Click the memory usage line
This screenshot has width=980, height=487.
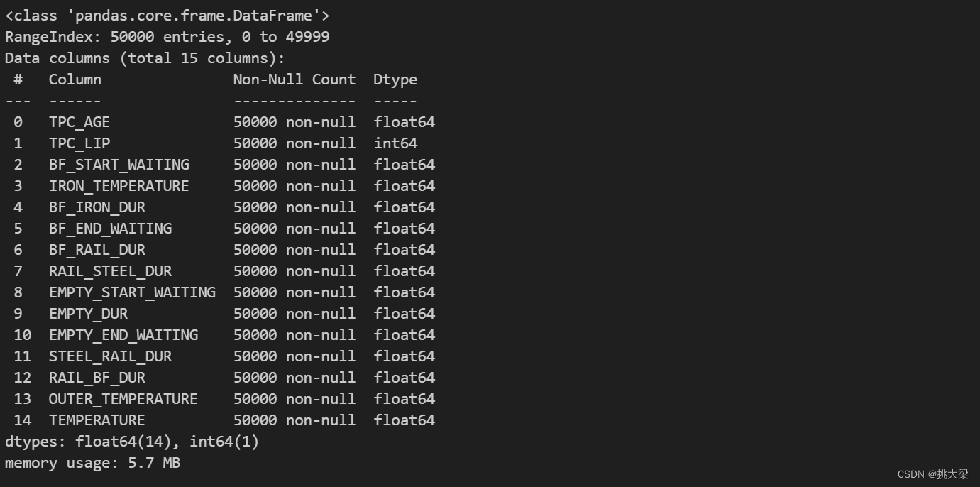[x=93, y=463]
